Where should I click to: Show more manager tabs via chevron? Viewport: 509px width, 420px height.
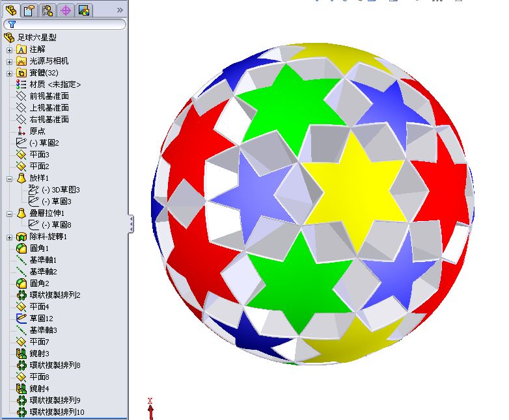(x=120, y=10)
